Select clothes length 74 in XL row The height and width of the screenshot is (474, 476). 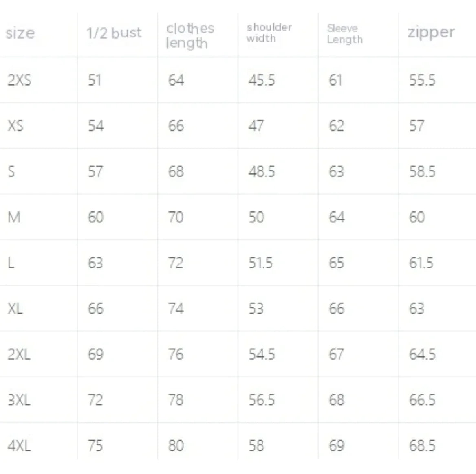tap(176, 308)
